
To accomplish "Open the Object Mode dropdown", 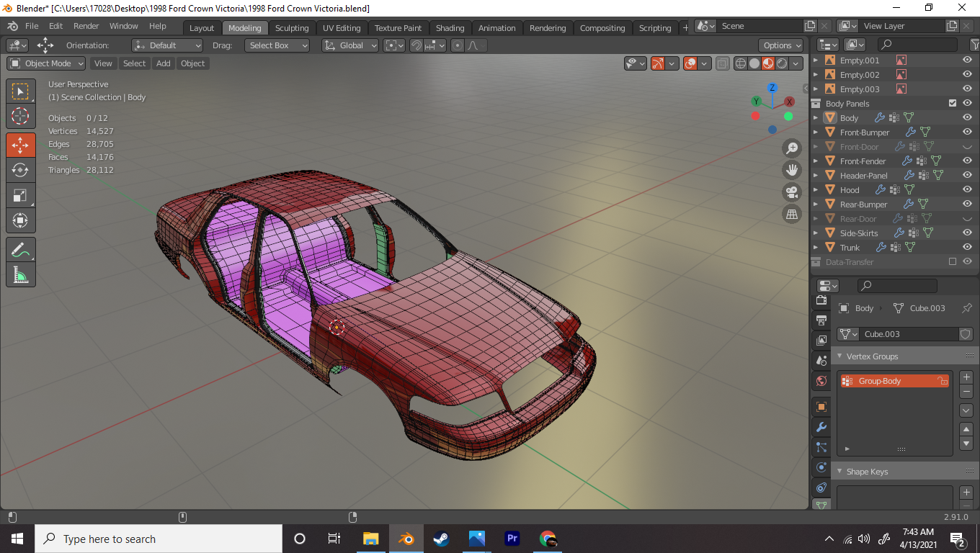I will 46,63.
